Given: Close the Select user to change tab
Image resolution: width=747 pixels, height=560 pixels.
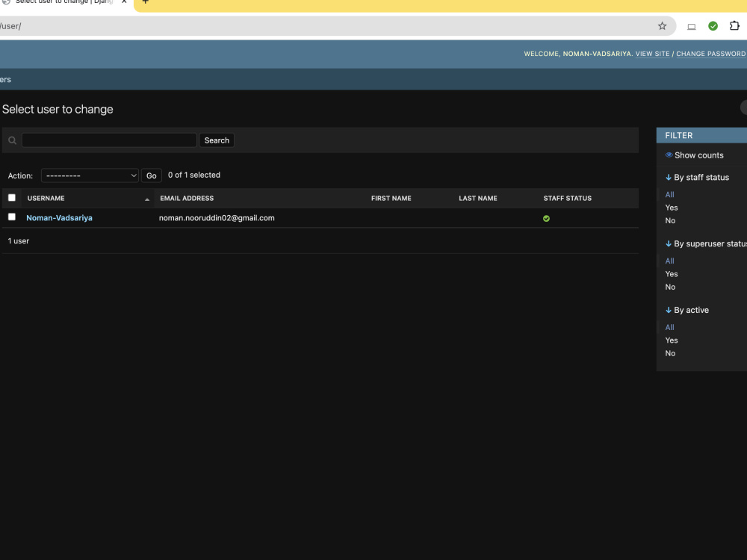Looking at the screenshot, I should click(124, 2).
